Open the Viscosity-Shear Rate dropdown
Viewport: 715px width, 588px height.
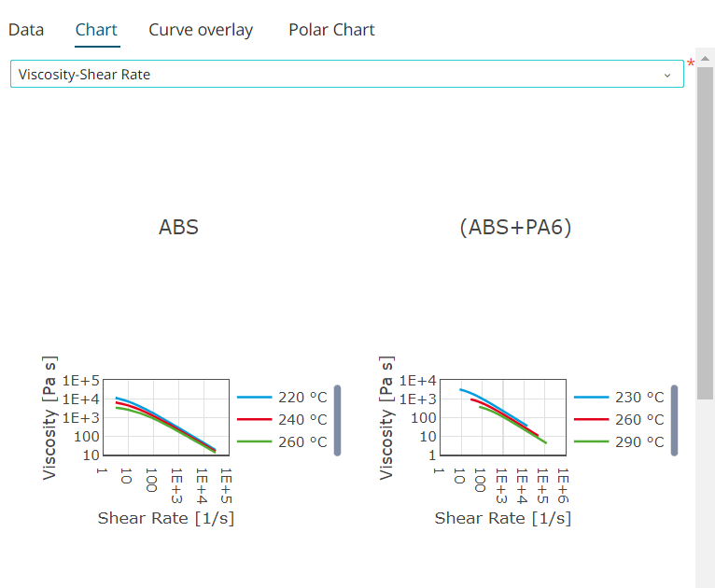tap(346, 75)
